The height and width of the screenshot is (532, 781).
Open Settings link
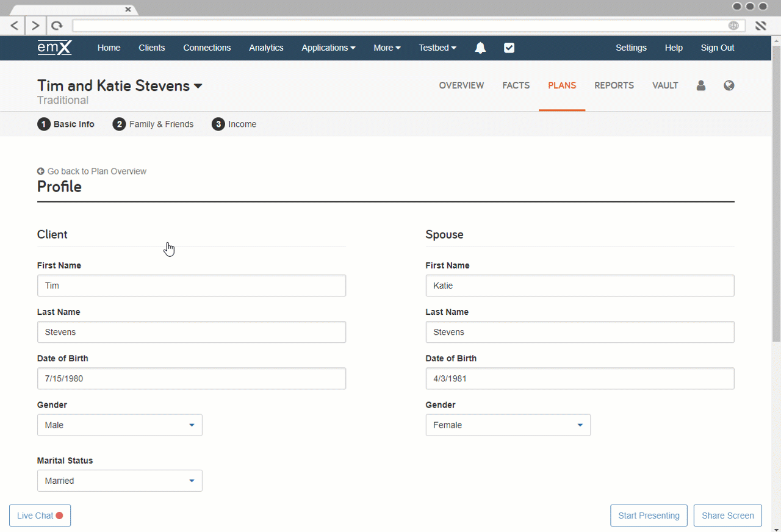[631, 48]
